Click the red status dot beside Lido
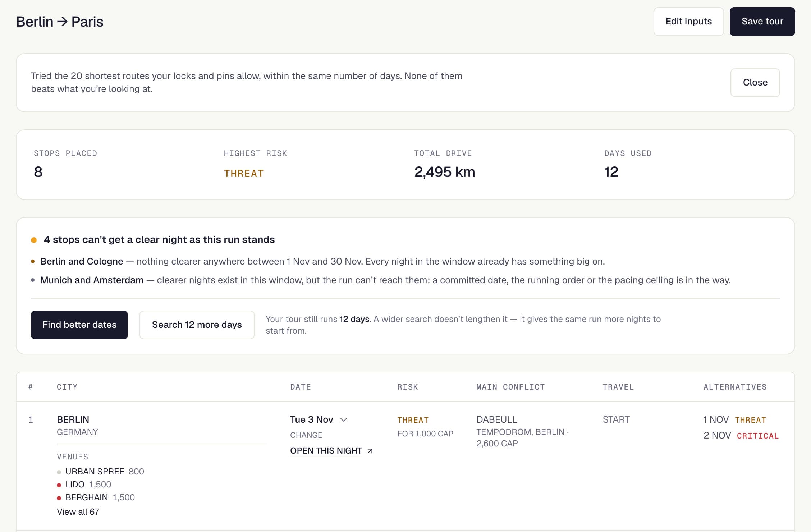The image size is (811, 532). pos(59,485)
